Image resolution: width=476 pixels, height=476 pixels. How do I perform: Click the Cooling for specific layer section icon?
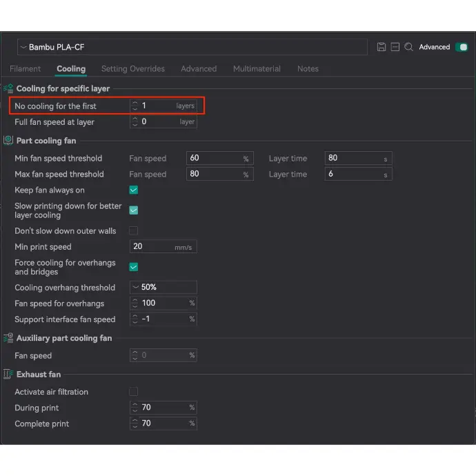click(8, 88)
